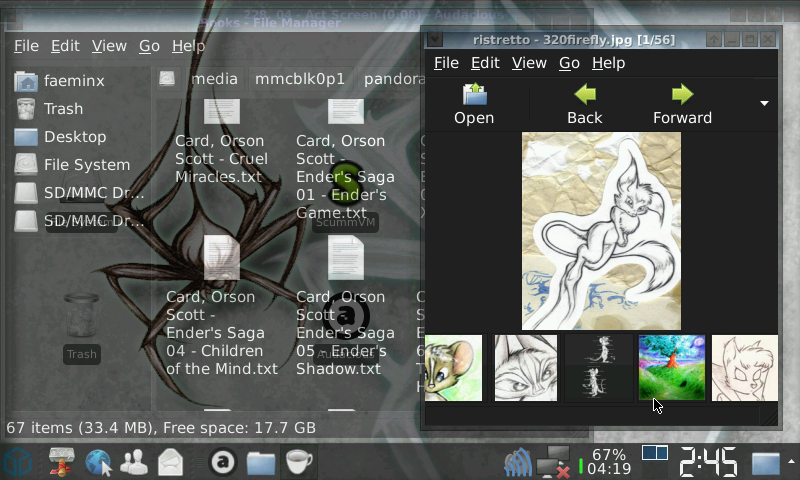The width and height of the screenshot is (800, 480).
Task: Open the mail envelope icon in taskbar
Action: [x=170, y=462]
